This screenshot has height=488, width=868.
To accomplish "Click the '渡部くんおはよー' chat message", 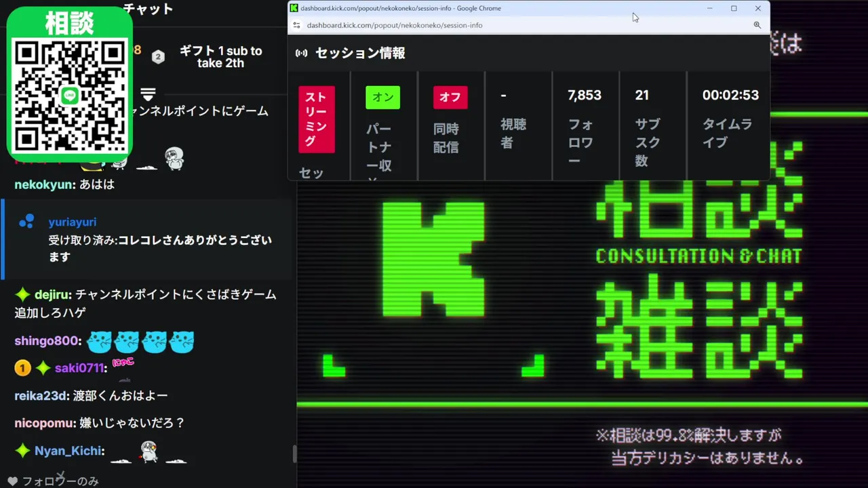I will (x=120, y=395).
